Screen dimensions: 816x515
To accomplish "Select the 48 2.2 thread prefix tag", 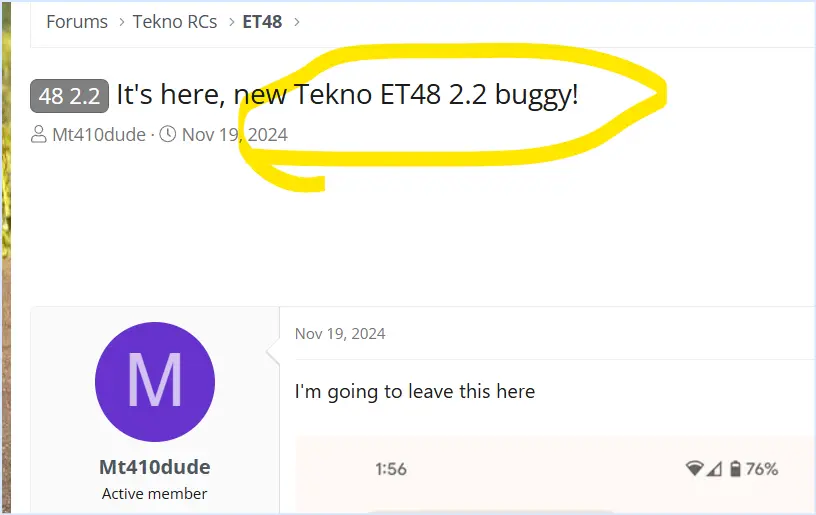I will pyautogui.click(x=69, y=96).
